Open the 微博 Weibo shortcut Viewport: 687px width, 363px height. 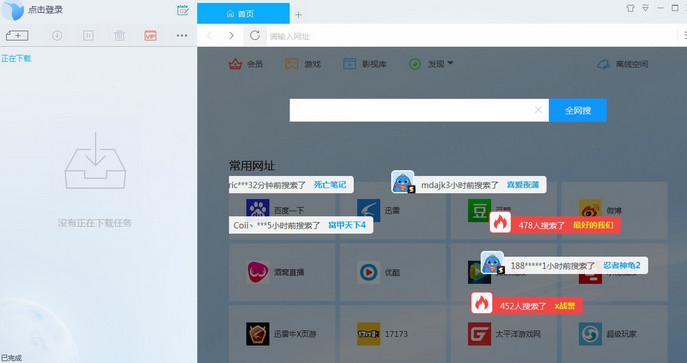pos(614,210)
